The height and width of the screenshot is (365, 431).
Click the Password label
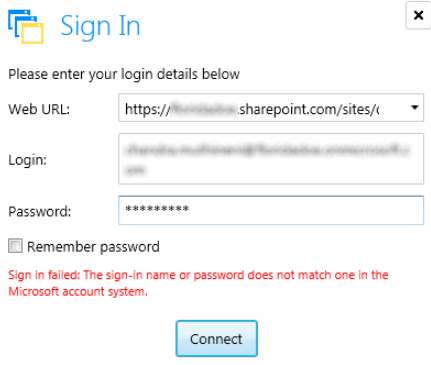pos(40,212)
